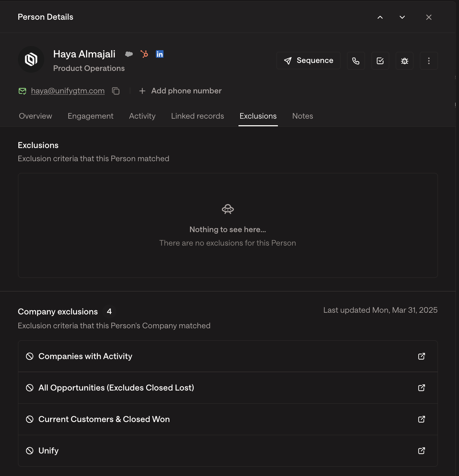
Task: Click the Product Operations job title
Action: pyautogui.click(x=89, y=68)
